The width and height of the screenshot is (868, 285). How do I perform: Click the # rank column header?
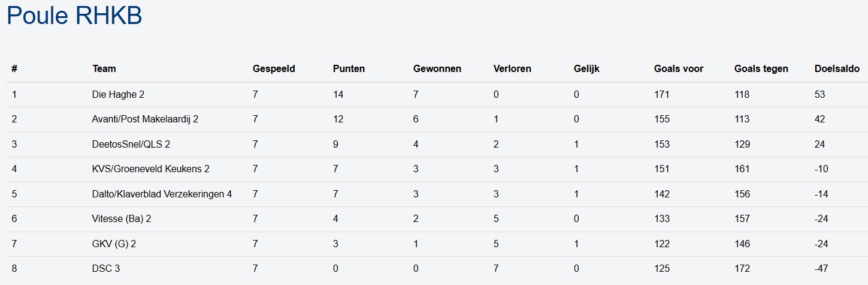[x=14, y=68]
